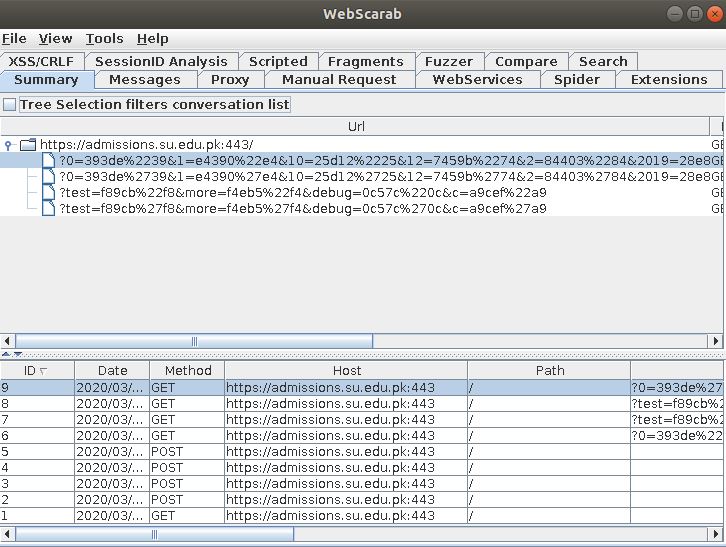Select conversation row with ID 5
Image resolution: width=726 pixels, height=547 pixels.
(x=362, y=452)
